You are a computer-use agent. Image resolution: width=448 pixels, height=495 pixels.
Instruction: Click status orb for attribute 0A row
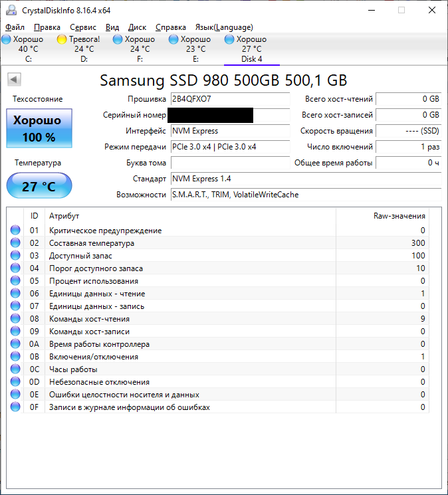[x=15, y=344]
